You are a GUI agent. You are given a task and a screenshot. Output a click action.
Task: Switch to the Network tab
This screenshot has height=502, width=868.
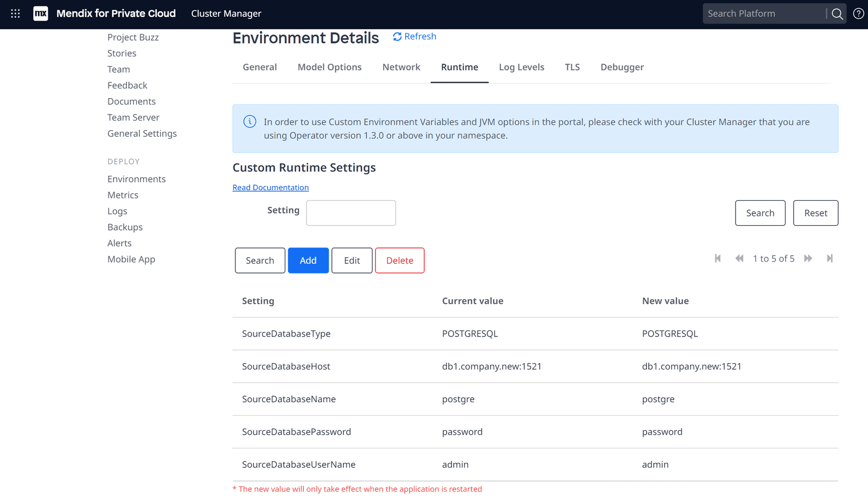point(401,67)
